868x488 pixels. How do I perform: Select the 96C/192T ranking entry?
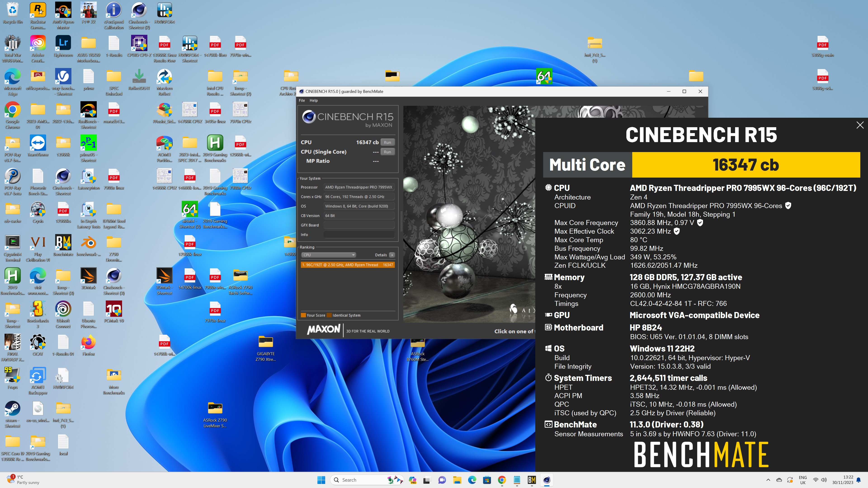347,265
